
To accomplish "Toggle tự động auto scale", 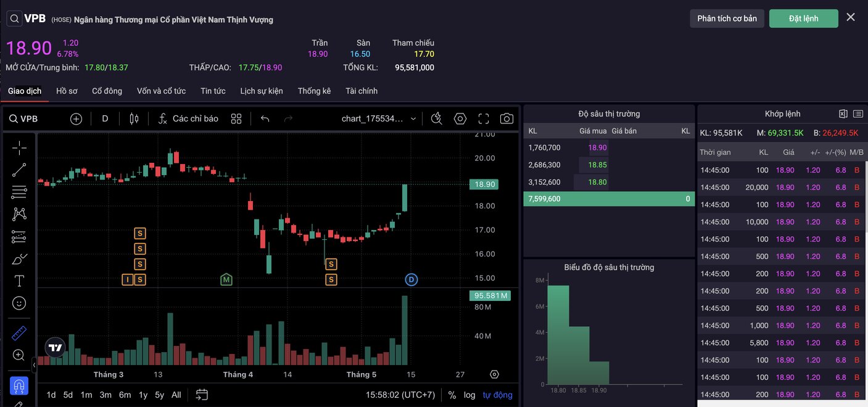I will (498, 395).
